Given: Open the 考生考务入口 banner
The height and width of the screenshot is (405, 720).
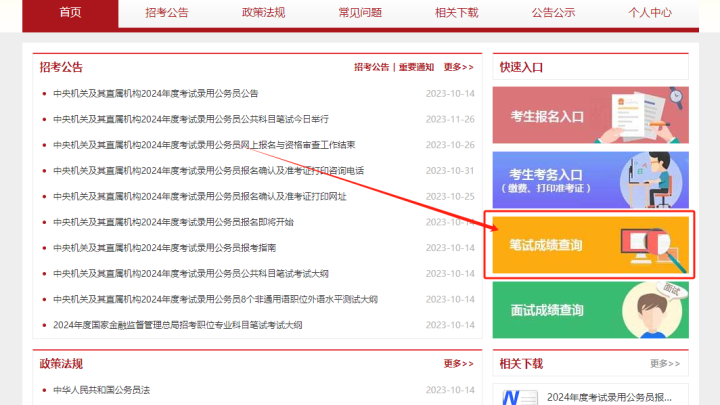Looking at the screenshot, I should (591, 180).
